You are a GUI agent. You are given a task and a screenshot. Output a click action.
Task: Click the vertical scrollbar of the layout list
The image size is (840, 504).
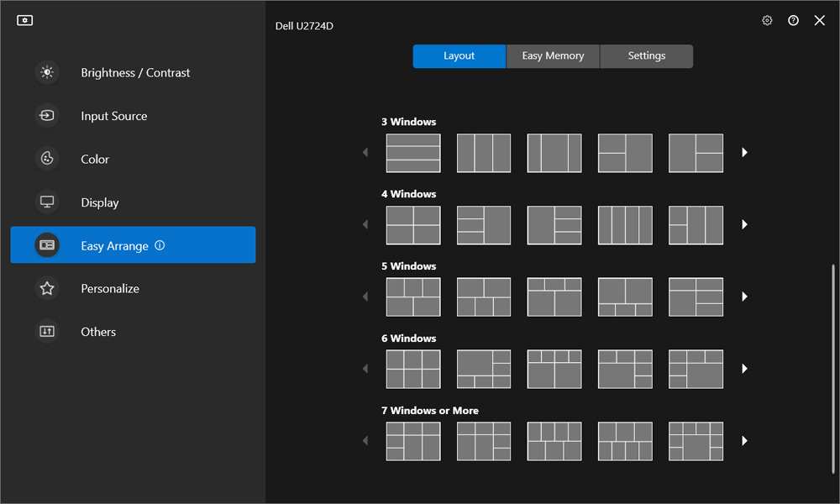833,369
